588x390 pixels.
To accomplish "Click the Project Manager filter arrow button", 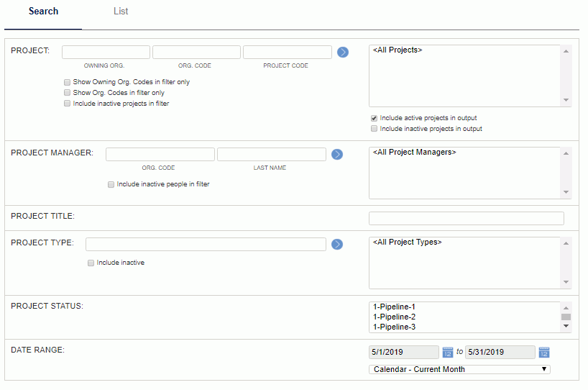I will (336, 154).
